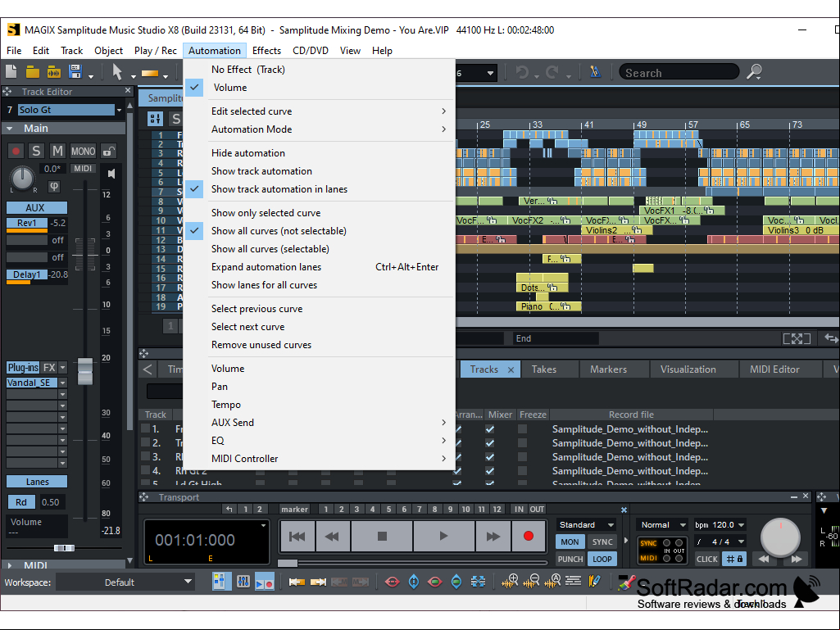Select the arrow mouse mode tool

pyautogui.click(x=117, y=72)
